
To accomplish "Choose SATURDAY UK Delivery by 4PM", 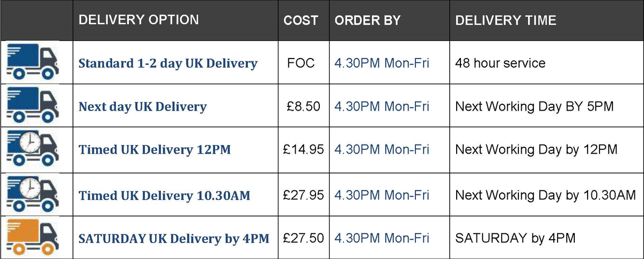I will point(174,238).
